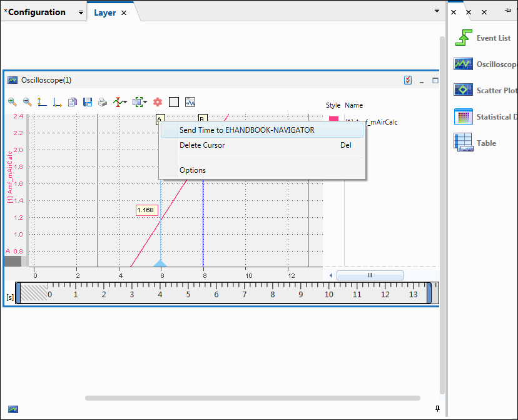Expand the tab list dropdown at top right
This screenshot has height=420, width=518.
pyautogui.click(x=437, y=11)
